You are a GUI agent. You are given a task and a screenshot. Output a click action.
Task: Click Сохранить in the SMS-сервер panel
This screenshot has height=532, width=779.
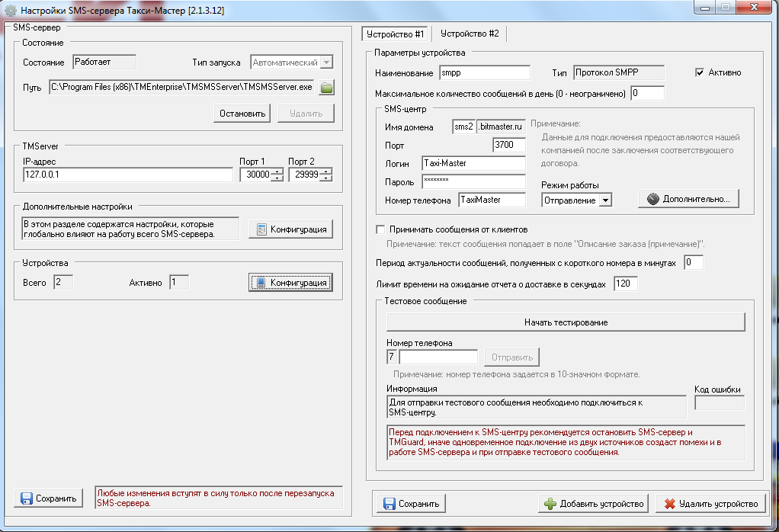click(x=48, y=498)
